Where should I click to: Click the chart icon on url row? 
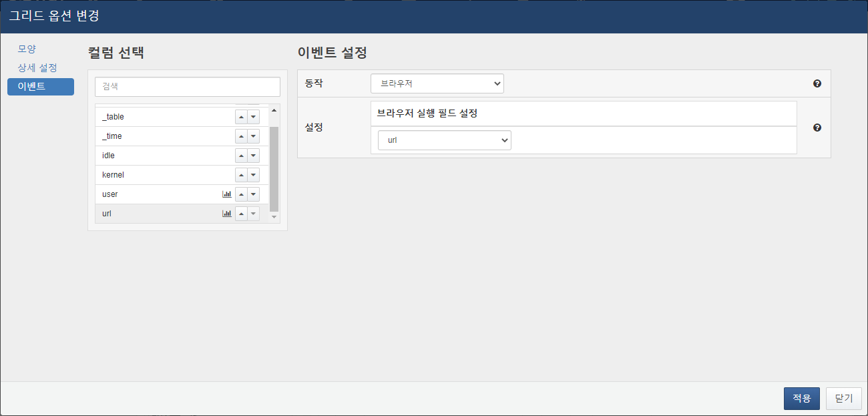[227, 214]
